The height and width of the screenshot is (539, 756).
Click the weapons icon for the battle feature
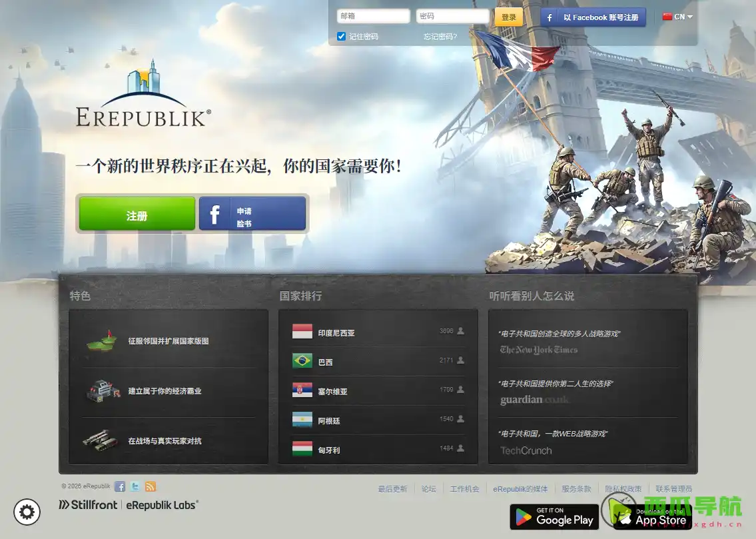tap(101, 441)
